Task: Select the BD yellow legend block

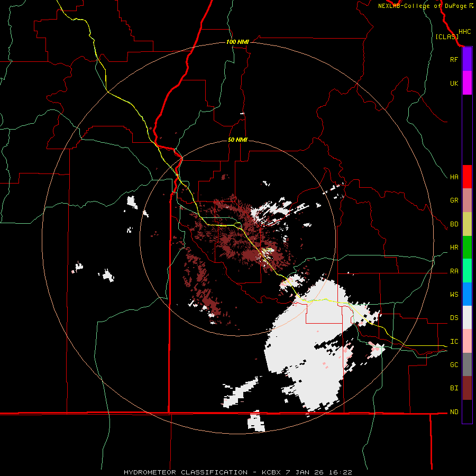Action: click(x=467, y=224)
